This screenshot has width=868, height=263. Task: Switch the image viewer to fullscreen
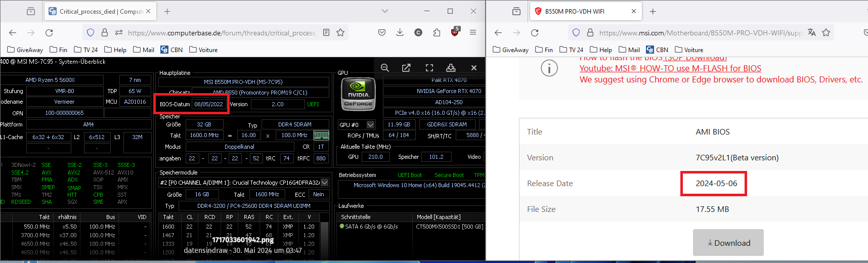pyautogui.click(x=429, y=68)
